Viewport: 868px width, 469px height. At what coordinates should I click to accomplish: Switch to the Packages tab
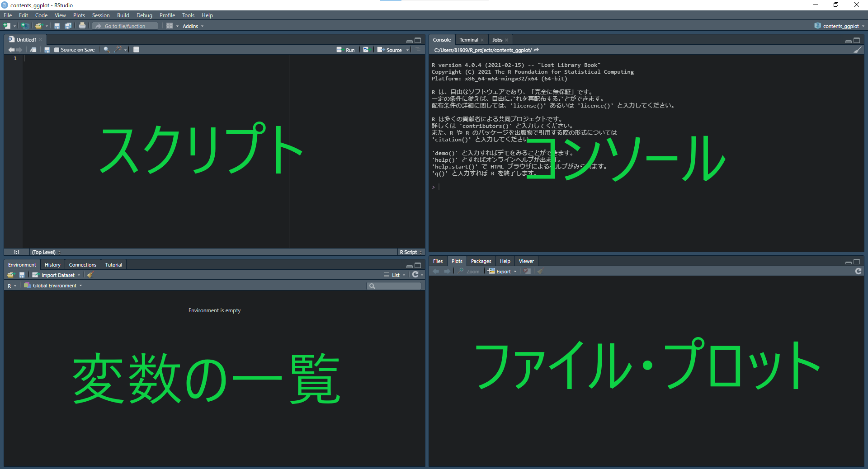point(481,261)
